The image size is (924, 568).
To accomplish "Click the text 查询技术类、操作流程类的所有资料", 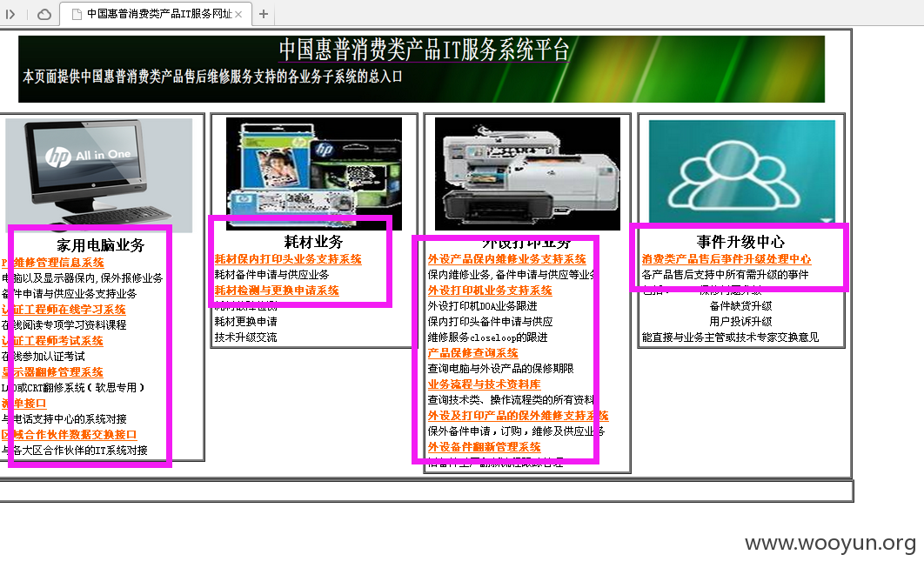I will tap(512, 399).
